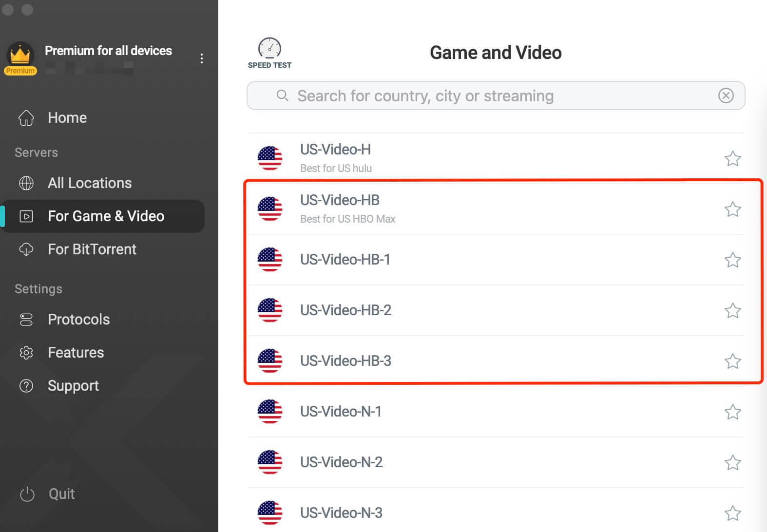Click the Best for US HBO Max label
The height and width of the screenshot is (532, 767).
point(347,219)
